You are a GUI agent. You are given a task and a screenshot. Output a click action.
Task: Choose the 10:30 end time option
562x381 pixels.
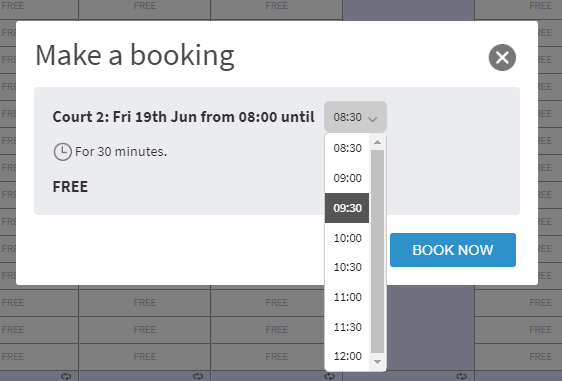[x=347, y=267]
